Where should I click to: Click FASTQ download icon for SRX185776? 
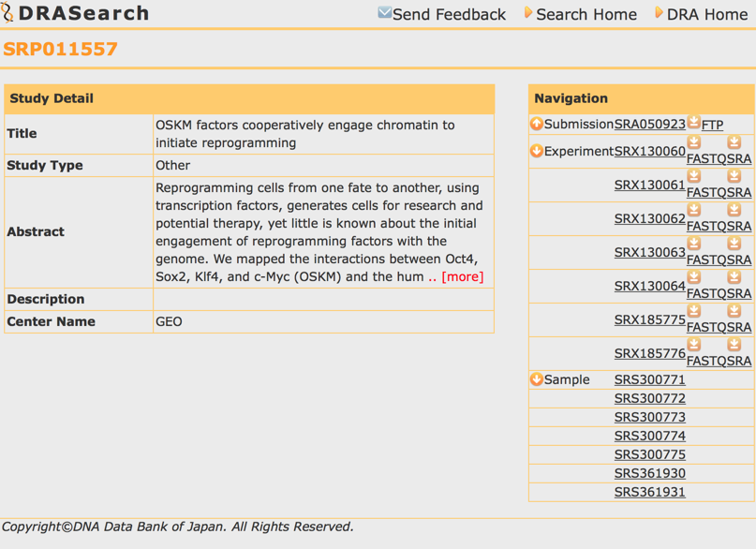point(694,345)
